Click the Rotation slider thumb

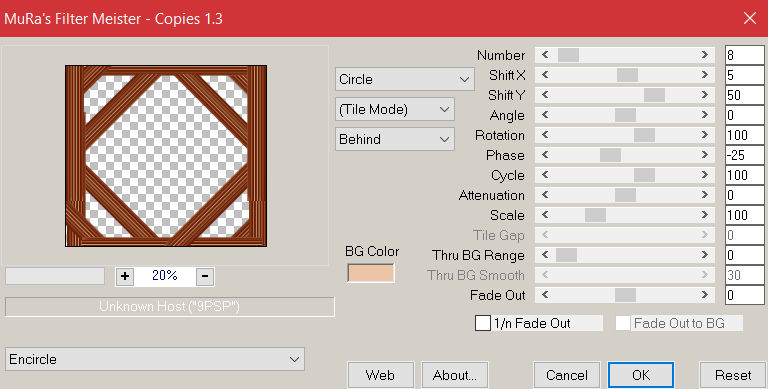point(644,135)
